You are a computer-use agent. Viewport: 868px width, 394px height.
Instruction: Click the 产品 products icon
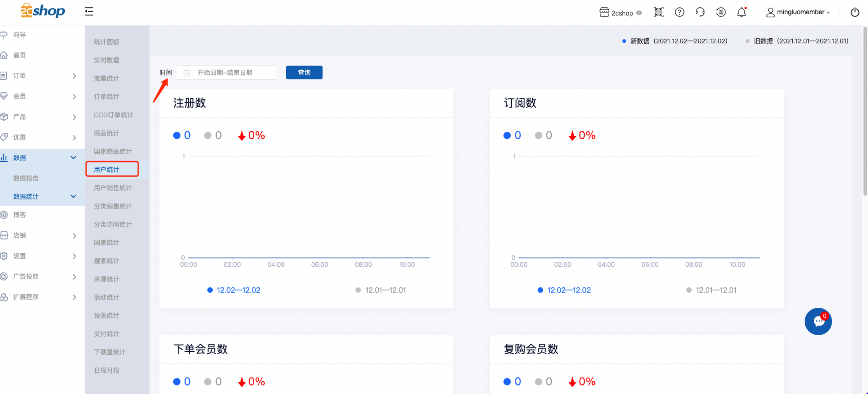(x=4, y=116)
